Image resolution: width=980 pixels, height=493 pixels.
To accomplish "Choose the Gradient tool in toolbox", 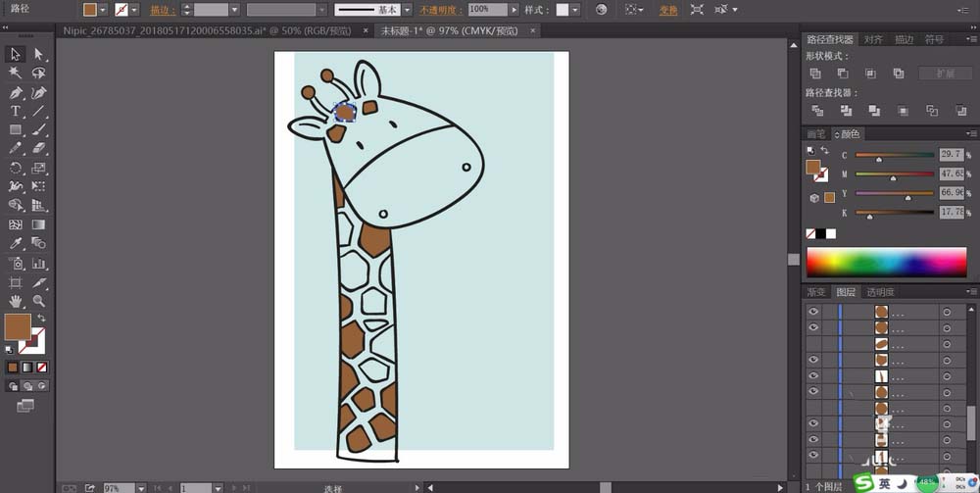I will (x=39, y=224).
